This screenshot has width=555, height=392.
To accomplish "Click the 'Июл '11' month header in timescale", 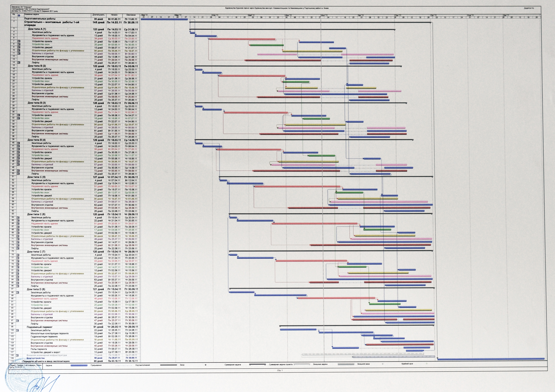I will point(325,15).
